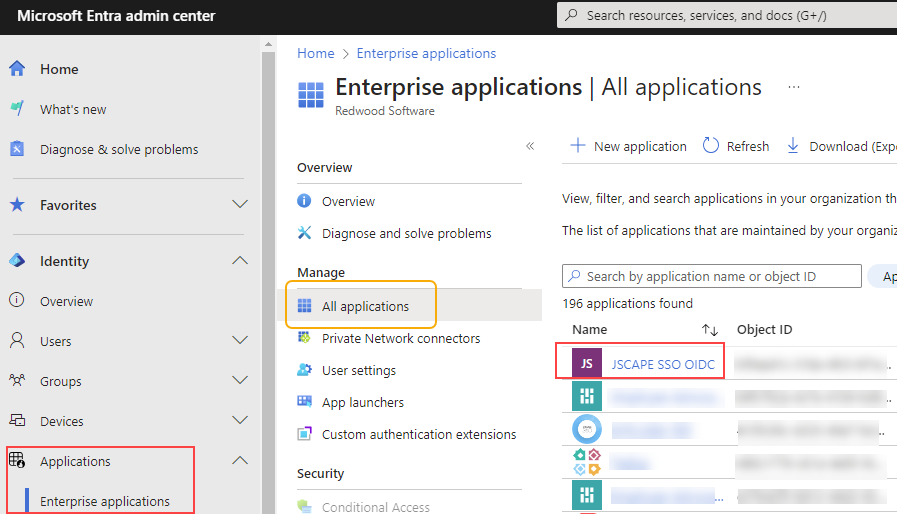This screenshot has height=514, width=897.
Task: Click the top search resources and docs box
Action: [727, 15]
